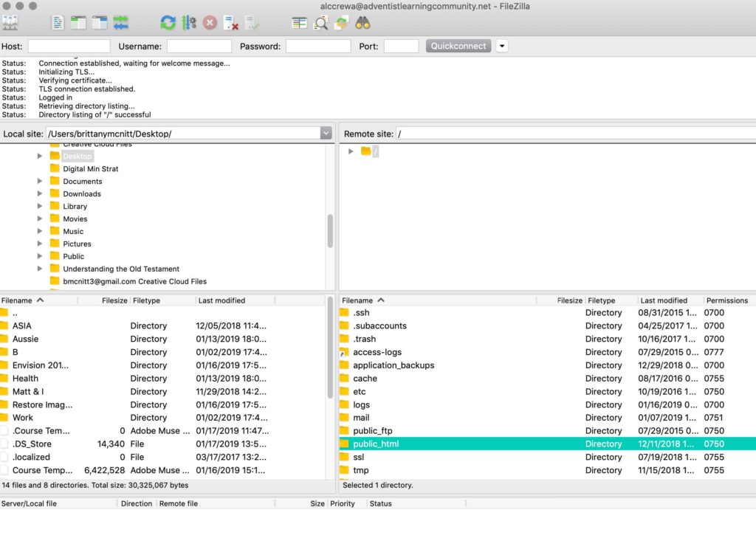Sort local files by Last modified column
This screenshot has height=541, width=756.
click(x=236, y=300)
